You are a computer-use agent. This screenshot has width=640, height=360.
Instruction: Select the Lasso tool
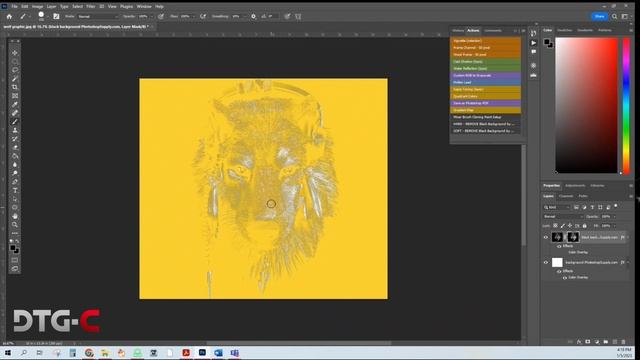15,70
